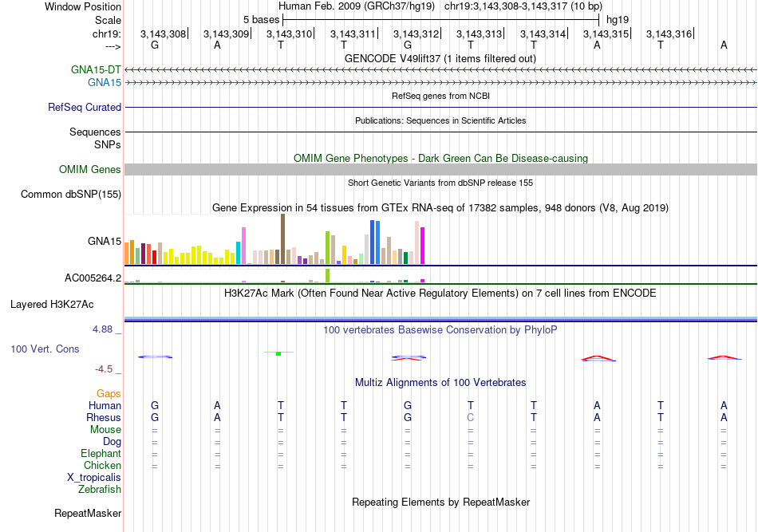Click the 100 Vert. Cons track label
Screen dimensions: 758x532
point(45,349)
